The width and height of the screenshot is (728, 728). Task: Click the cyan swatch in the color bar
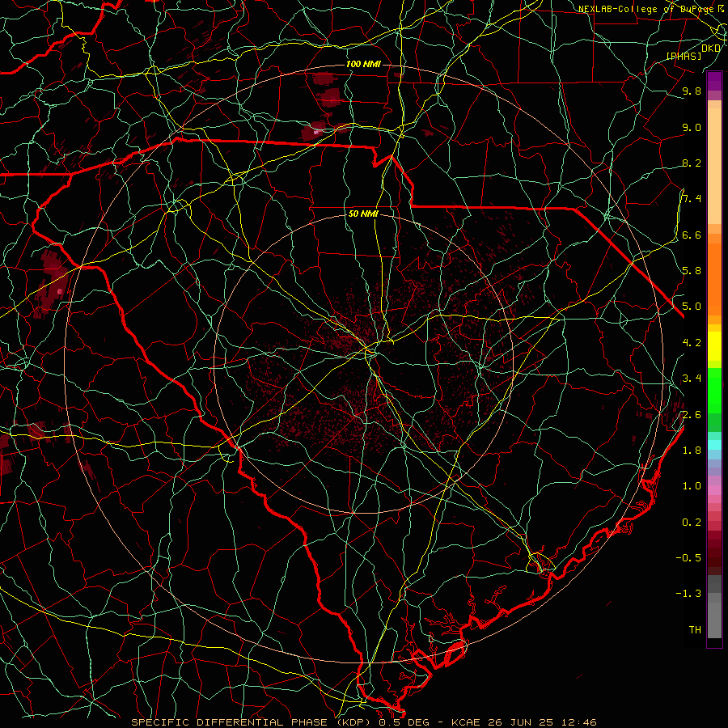tap(714, 445)
